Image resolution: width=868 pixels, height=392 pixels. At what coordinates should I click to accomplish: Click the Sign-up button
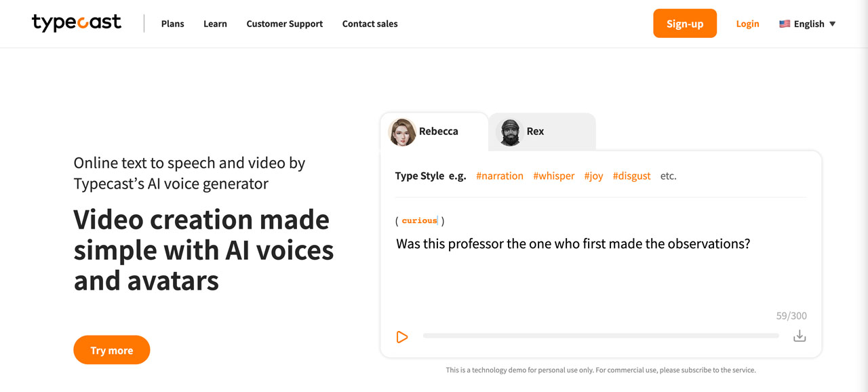pyautogui.click(x=685, y=23)
